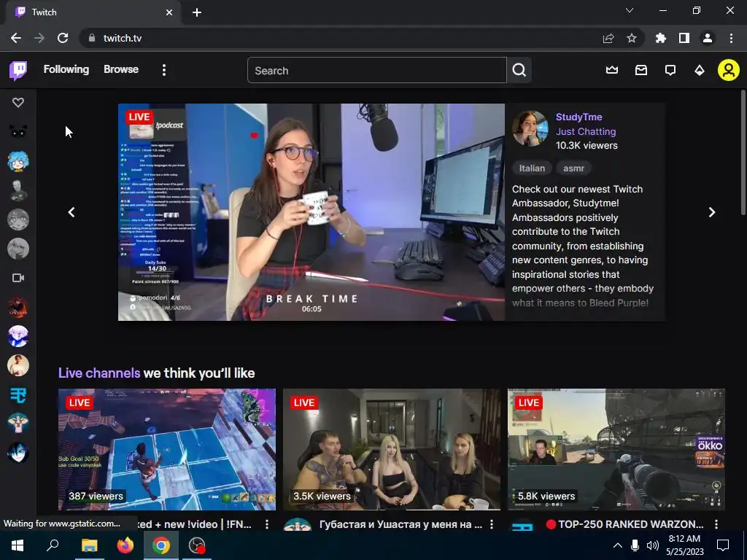Open the Warzone stream thumbnail with 5.8K viewers
The width and height of the screenshot is (747, 560).
pos(616,449)
